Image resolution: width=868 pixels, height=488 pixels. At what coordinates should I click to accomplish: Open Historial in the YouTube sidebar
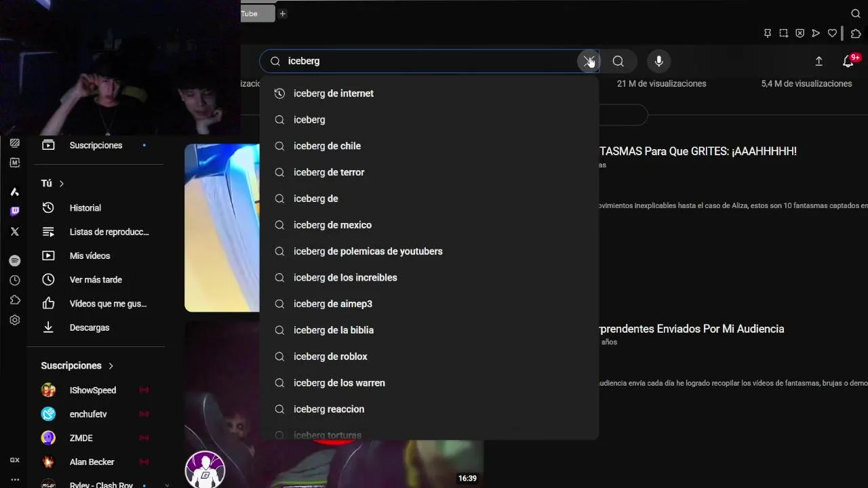pyautogui.click(x=96, y=208)
